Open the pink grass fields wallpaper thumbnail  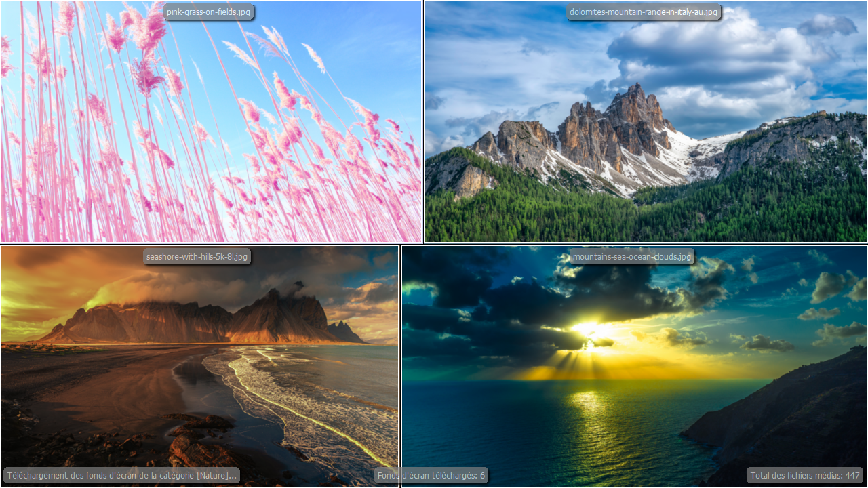click(211, 122)
